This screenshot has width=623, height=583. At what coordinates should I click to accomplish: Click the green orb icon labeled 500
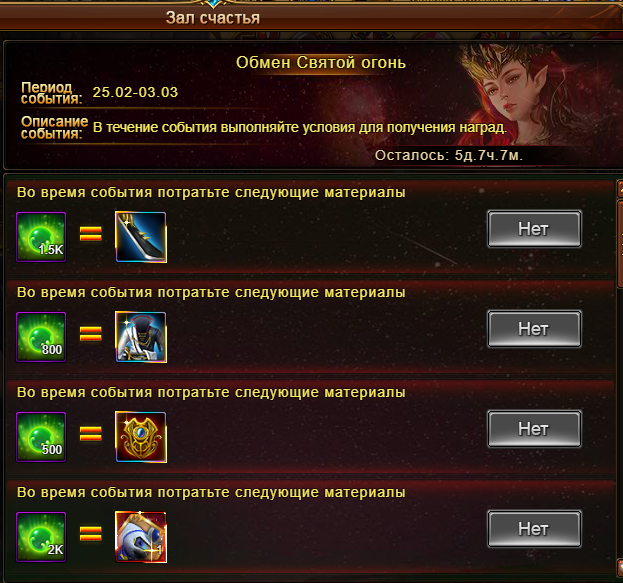41,437
